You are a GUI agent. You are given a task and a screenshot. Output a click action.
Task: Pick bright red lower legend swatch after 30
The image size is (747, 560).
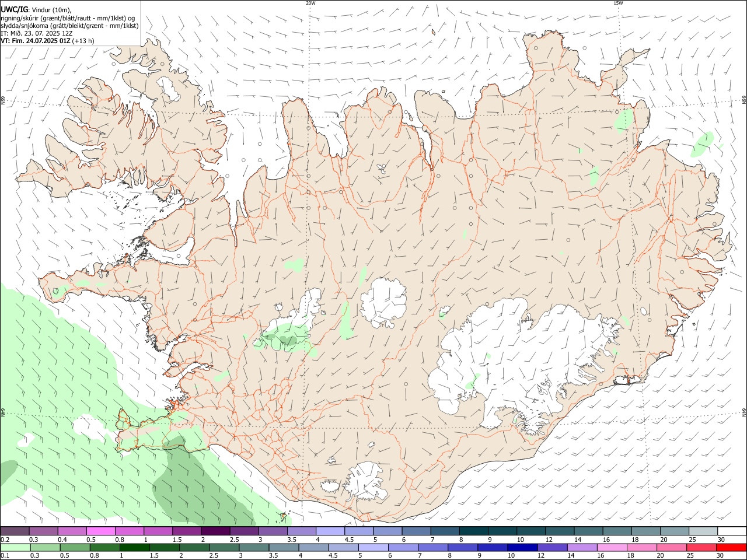pyautogui.click(x=731, y=547)
